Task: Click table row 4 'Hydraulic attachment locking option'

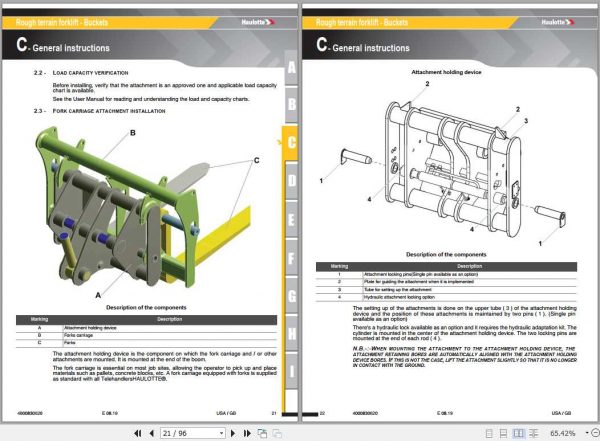Action: [x=446, y=297]
